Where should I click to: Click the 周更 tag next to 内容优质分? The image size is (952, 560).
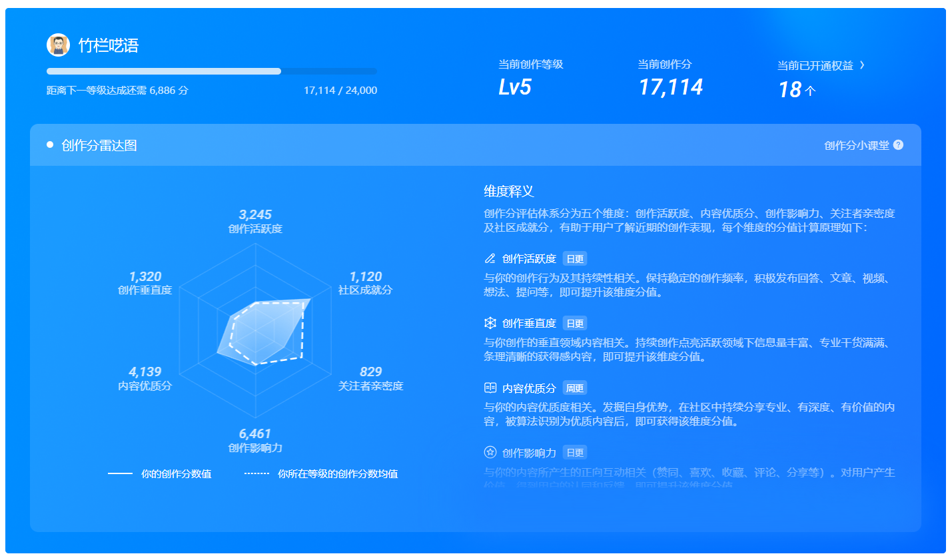[x=574, y=388]
